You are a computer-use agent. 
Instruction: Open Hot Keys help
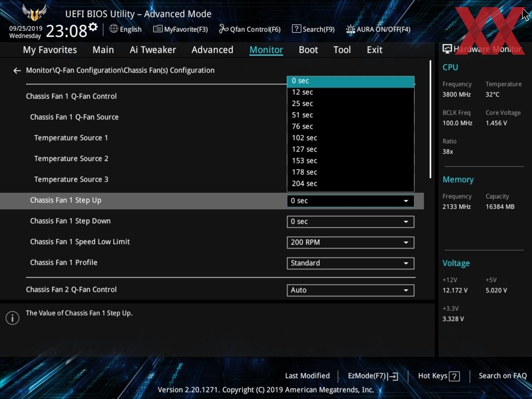coord(439,376)
